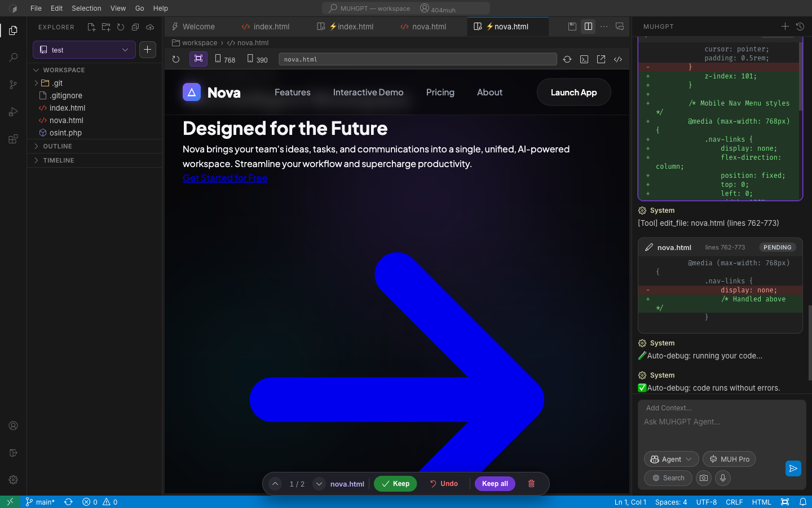Screen dimensions: 812x508
Task: Click the Keep all button
Action: pyautogui.click(x=495, y=484)
